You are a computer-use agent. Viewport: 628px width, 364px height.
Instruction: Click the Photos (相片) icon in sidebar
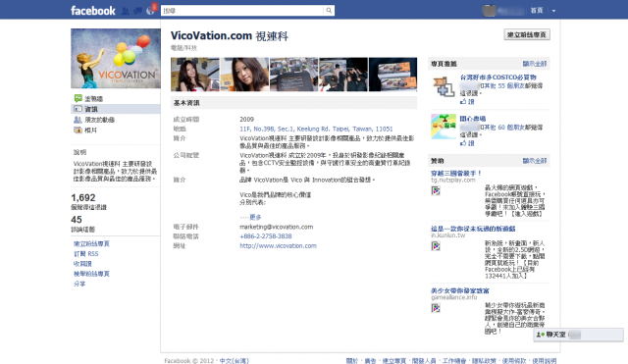coord(78,130)
